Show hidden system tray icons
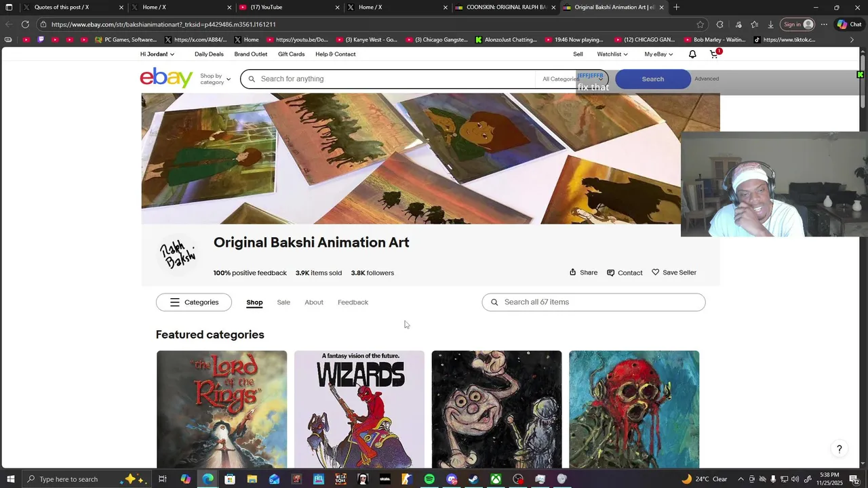868x488 pixels. (x=741, y=479)
